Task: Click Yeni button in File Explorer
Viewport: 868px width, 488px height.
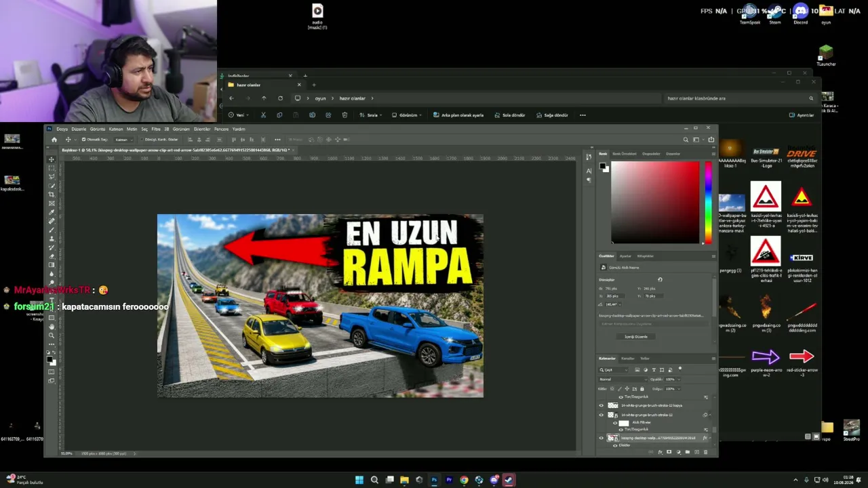Action: [237, 115]
